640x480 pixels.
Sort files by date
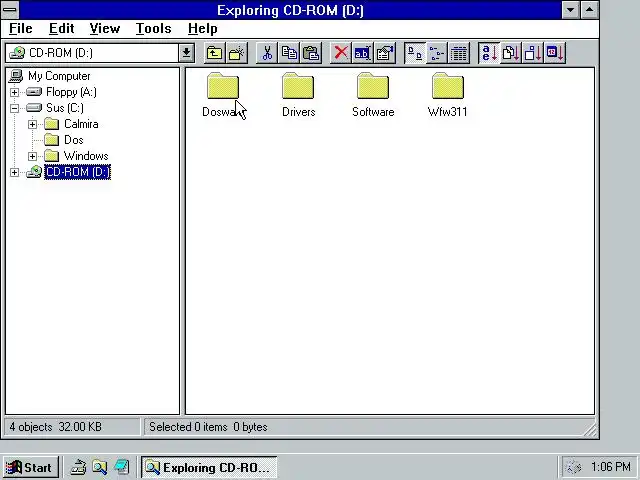[x=555, y=53]
